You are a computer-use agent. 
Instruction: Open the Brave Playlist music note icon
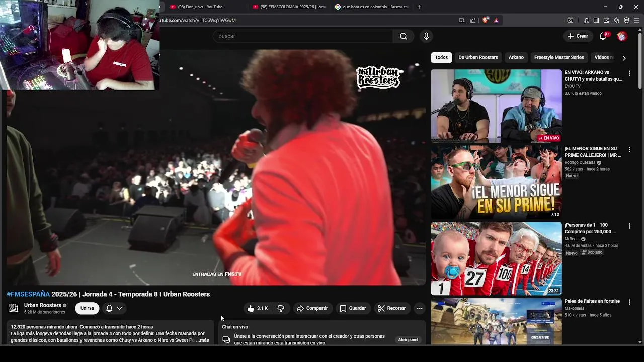tap(586, 20)
